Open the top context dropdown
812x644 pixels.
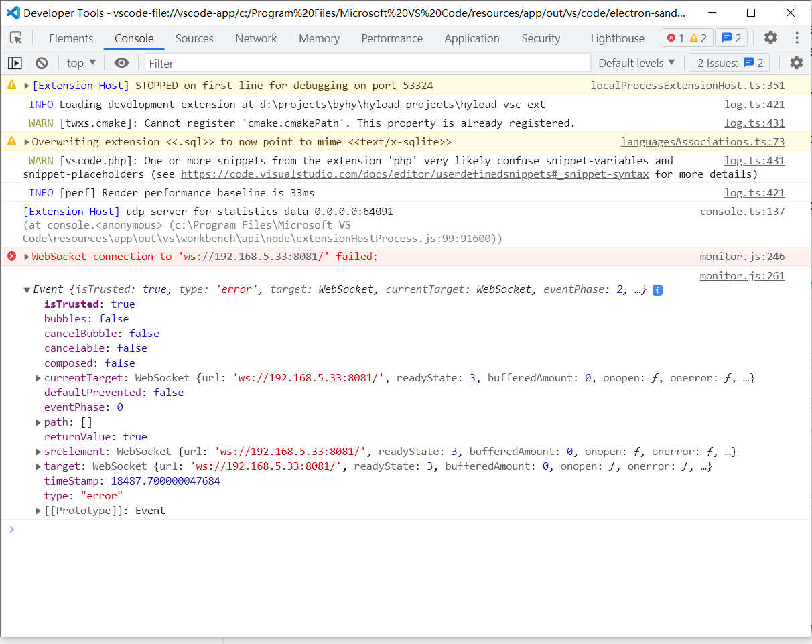coord(82,63)
